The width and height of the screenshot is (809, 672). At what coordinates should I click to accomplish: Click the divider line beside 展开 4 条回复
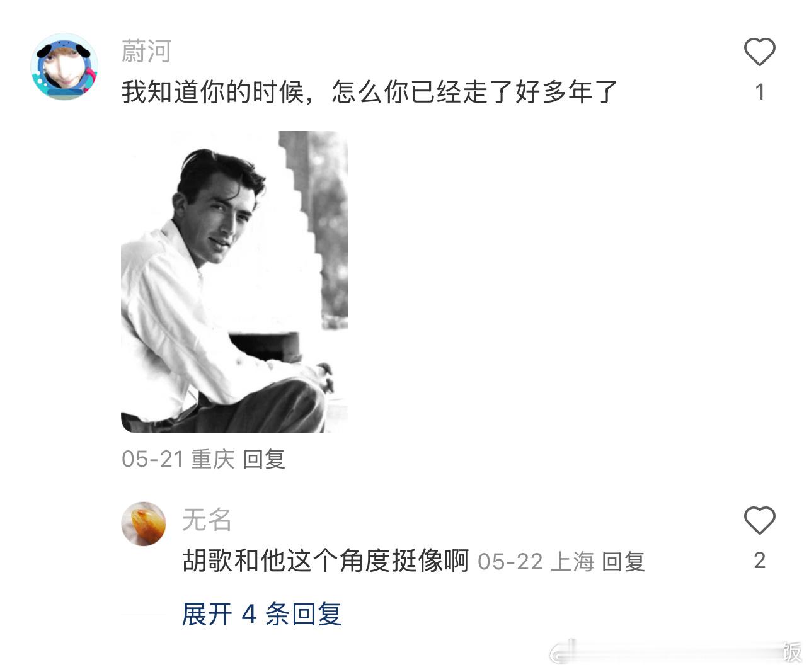(144, 613)
